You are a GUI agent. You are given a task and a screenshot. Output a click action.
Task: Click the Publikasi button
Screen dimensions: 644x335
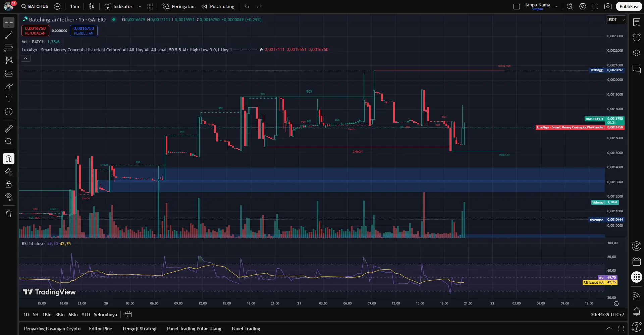point(629,6)
